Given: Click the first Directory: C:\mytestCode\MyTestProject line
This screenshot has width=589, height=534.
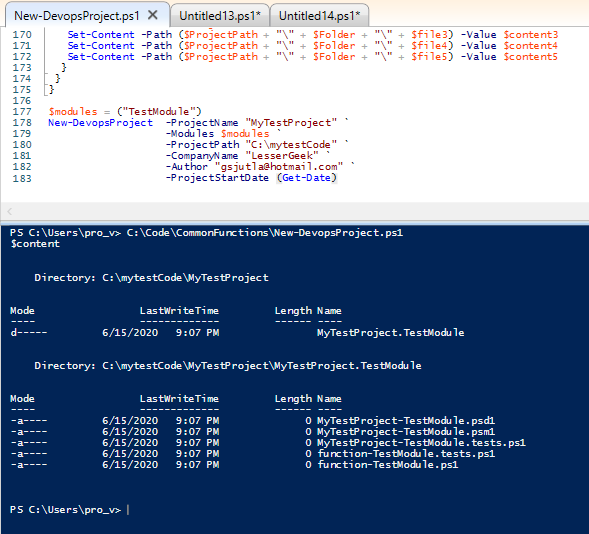Looking at the screenshot, I should coord(151,278).
